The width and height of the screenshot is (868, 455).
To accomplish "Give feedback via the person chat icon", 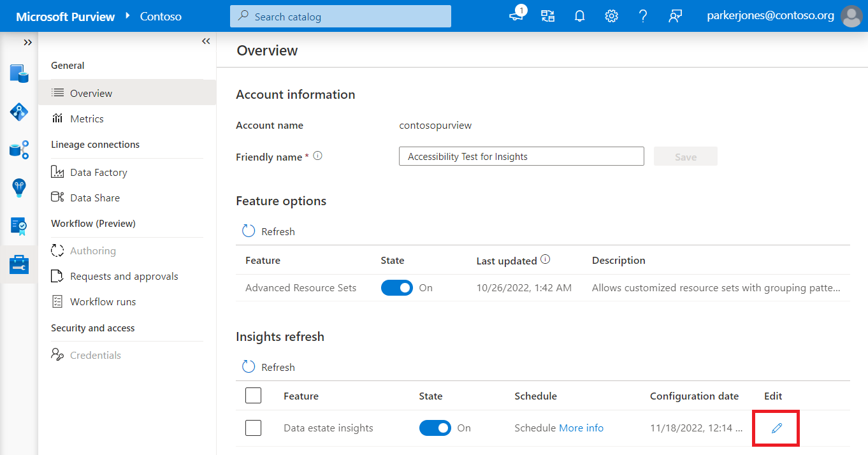I will (x=675, y=16).
